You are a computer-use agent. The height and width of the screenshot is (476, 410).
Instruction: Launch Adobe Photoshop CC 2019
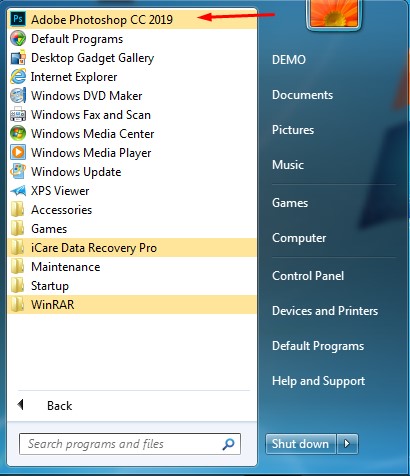(132, 19)
